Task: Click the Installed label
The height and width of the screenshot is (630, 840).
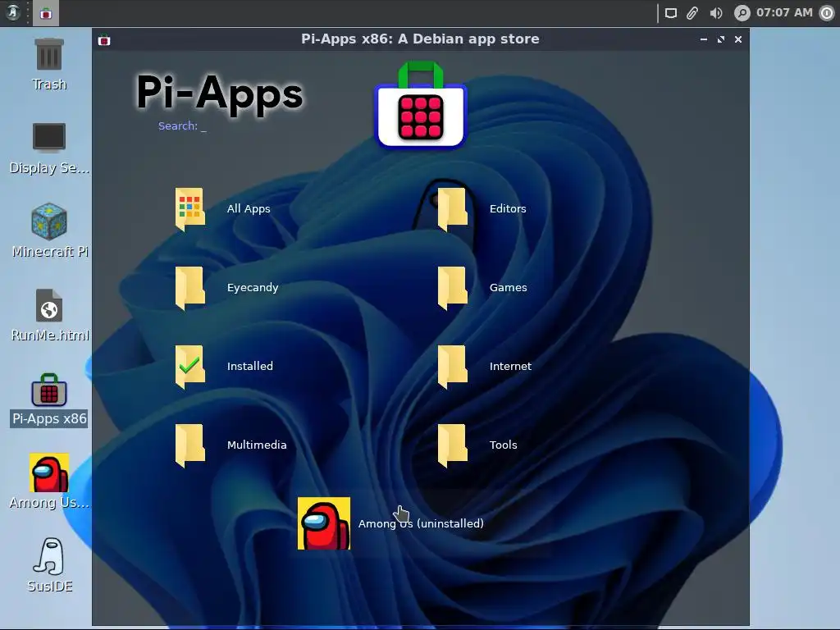Action: pos(250,367)
